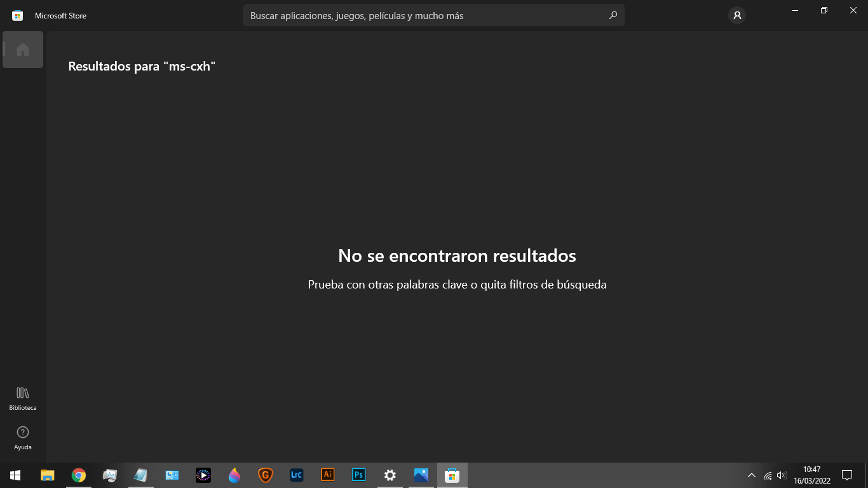868x488 pixels.
Task: Open the orange G shield app in the taskbar
Action: (x=266, y=475)
